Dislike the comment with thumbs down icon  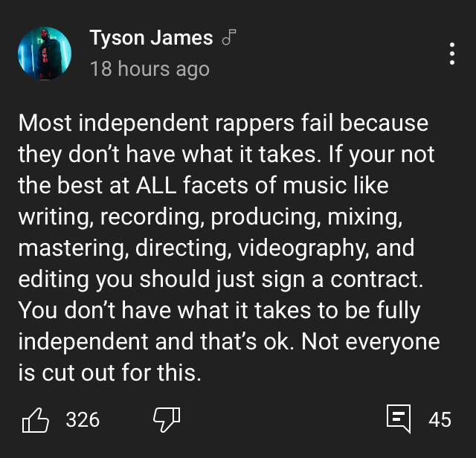tap(167, 419)
